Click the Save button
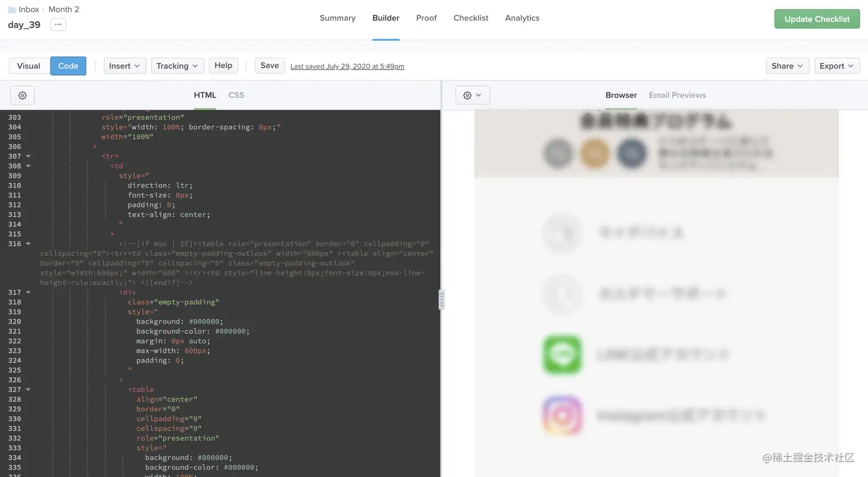868x477 pixels. coord(269,65)
